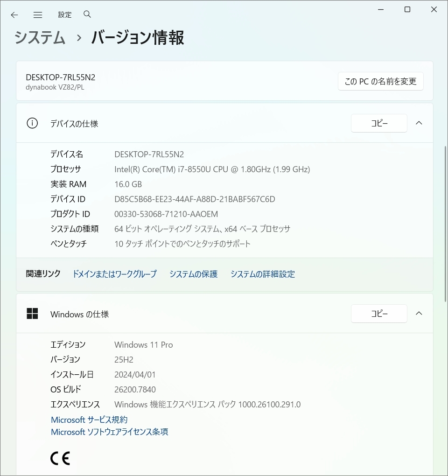The width and height of the screenshot is (448, 476).
Task: Click このPCの名前を変更 button
Action: coord(380,81)
